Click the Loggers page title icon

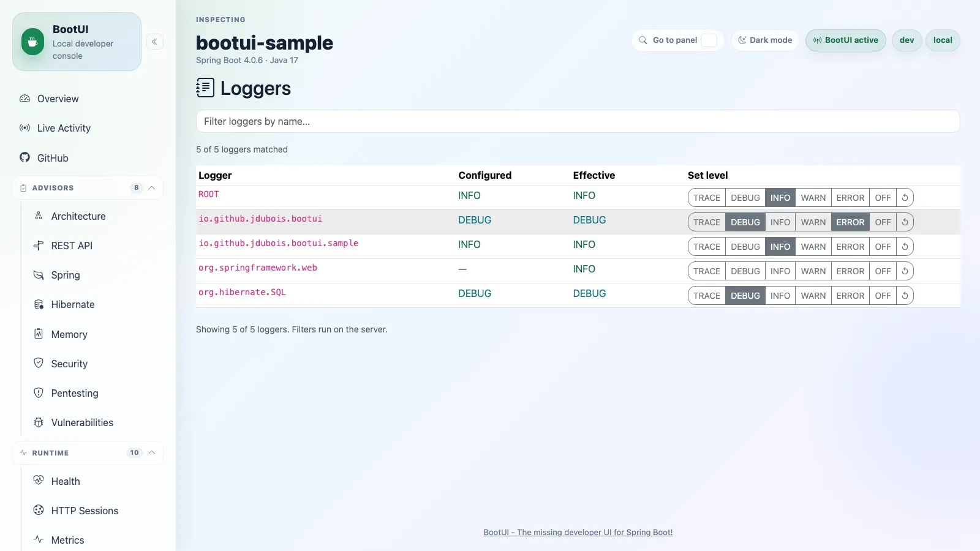[x=205, y=88]
